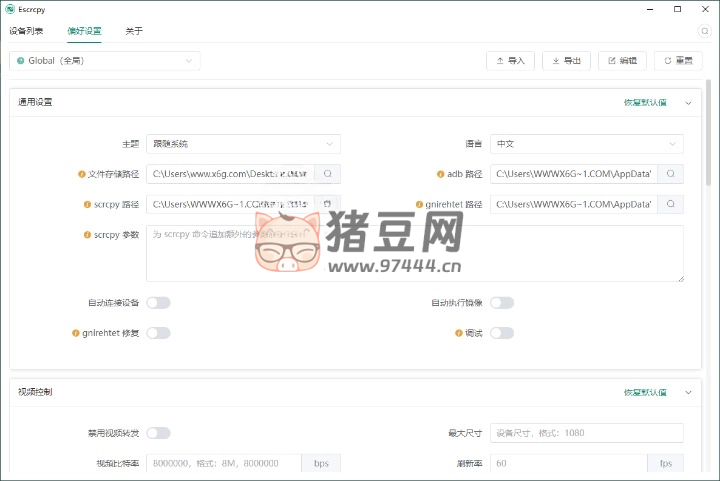Viewport: 720px width, 481px height.
Task: Click the 导入 import button
Action: (x=510, y=61)
